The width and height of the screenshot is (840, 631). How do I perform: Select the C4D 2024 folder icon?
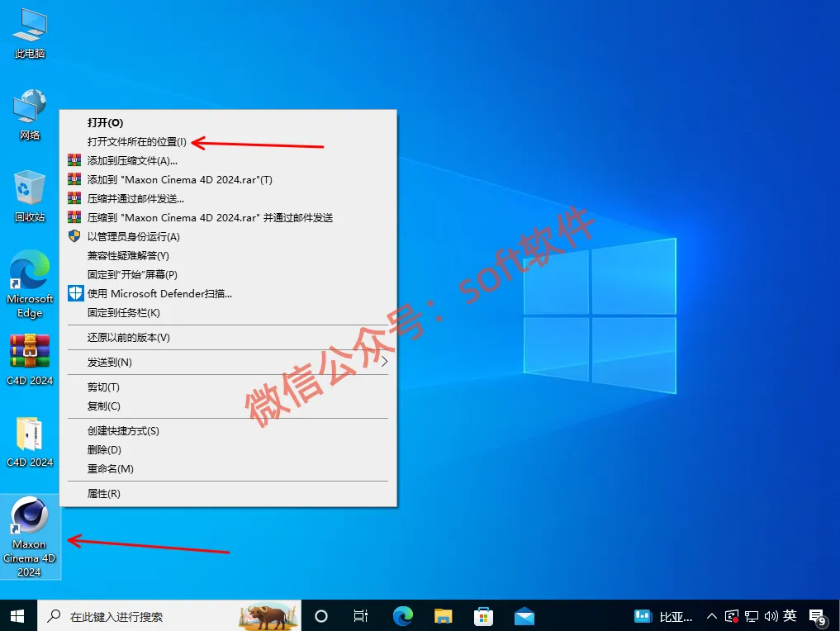pyautogui.click(x=30, y=441)
